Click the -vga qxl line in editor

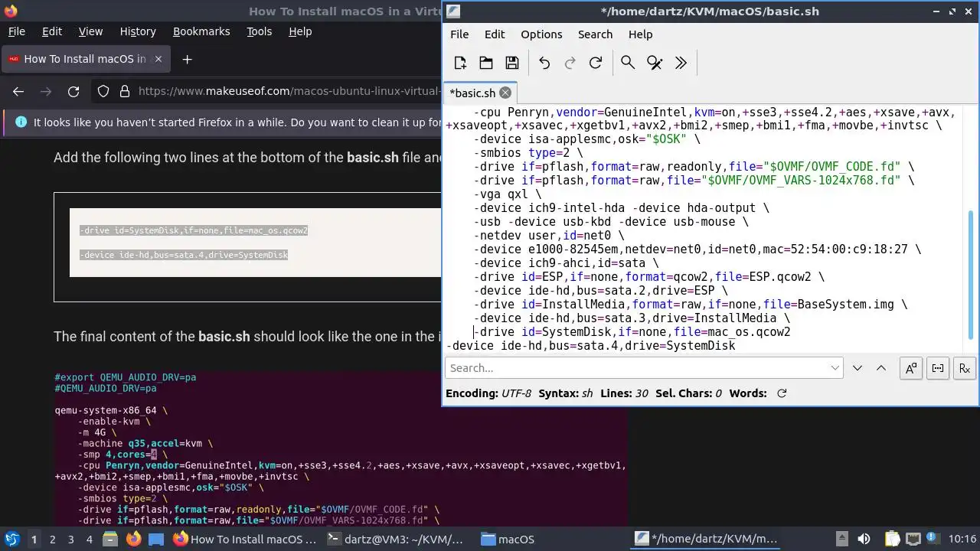tap(508, 194)
